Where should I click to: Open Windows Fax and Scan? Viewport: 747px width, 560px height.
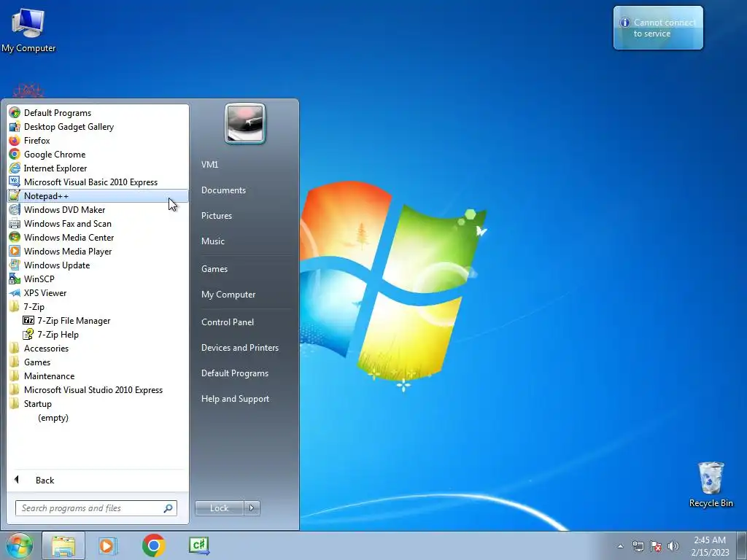pyautogui.click(x=98, y=223)
